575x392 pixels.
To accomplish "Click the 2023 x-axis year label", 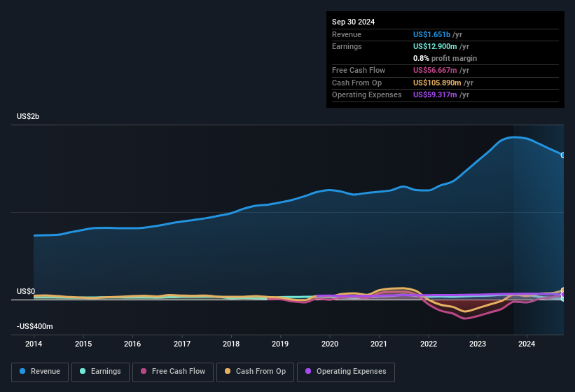I will (x=478, y=344).
